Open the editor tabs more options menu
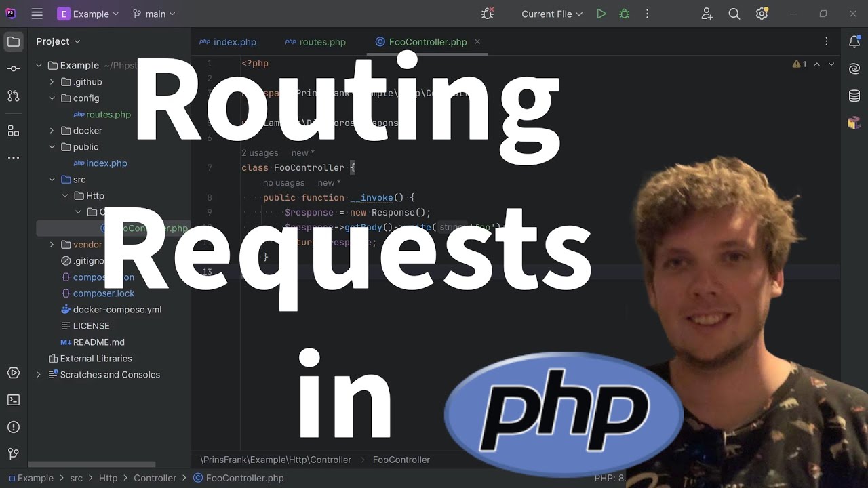868x488 pixels. tap(826, 42)
